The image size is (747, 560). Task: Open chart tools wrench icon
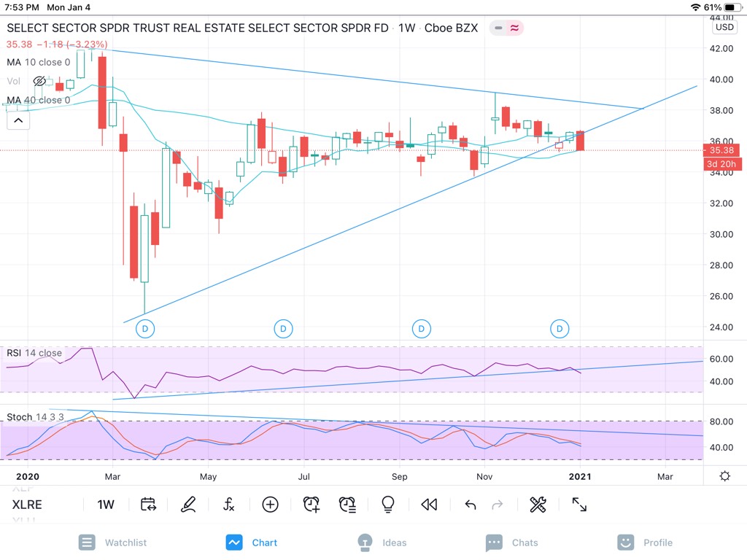[538, 505]
